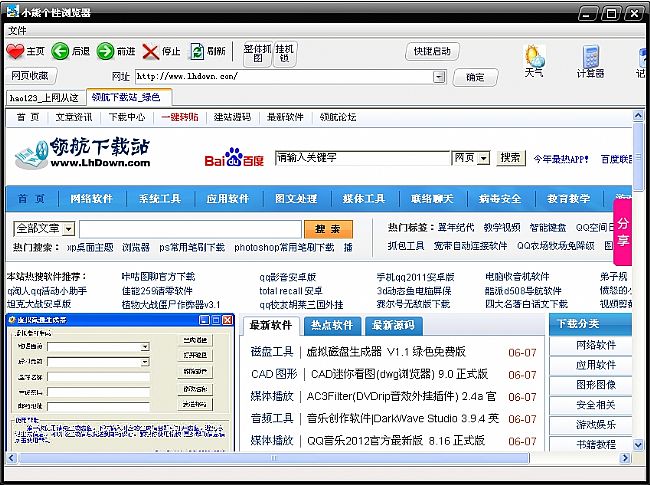650x485 pixels.
Task: Refresh the page using the refresh icon
Action: coord(197,51)
